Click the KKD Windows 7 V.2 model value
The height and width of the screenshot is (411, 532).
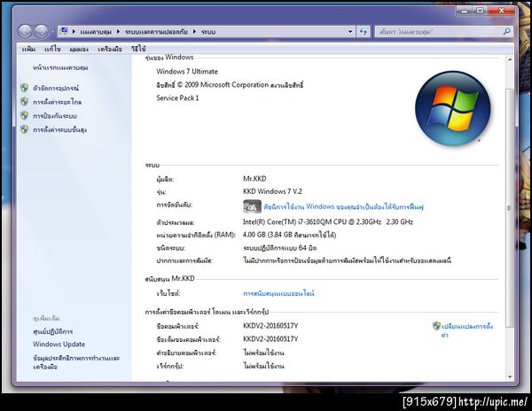pyautogui.click(x=272, y=191)
